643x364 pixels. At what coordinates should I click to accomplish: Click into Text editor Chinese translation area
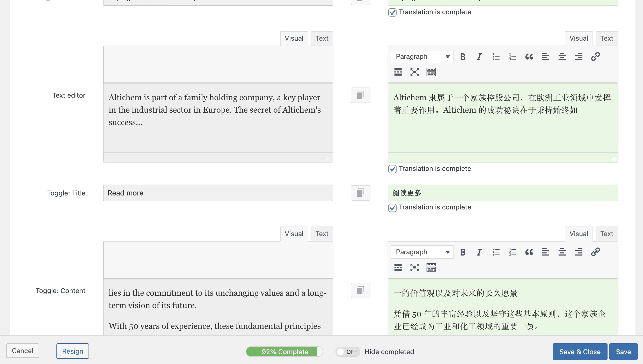tap(503, 118)
